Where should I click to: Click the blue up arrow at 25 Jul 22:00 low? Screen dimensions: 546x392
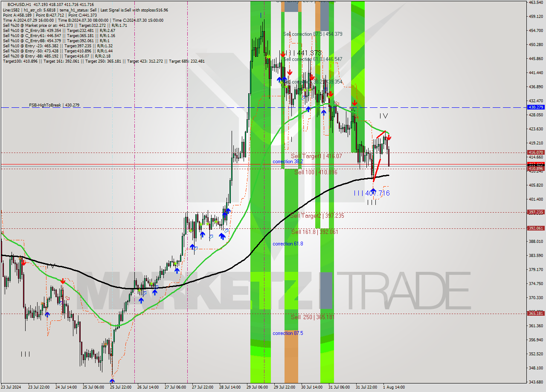pos(112,381)
